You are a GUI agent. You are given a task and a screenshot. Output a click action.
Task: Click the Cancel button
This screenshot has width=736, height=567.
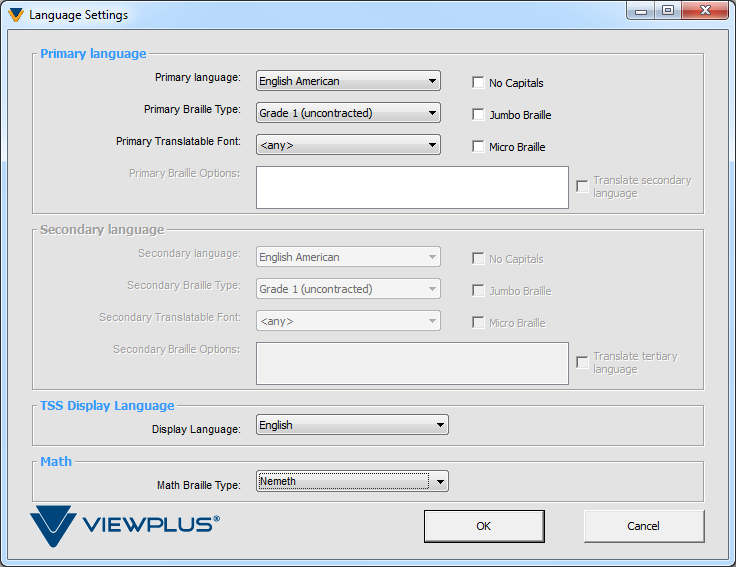click(643, 526)
